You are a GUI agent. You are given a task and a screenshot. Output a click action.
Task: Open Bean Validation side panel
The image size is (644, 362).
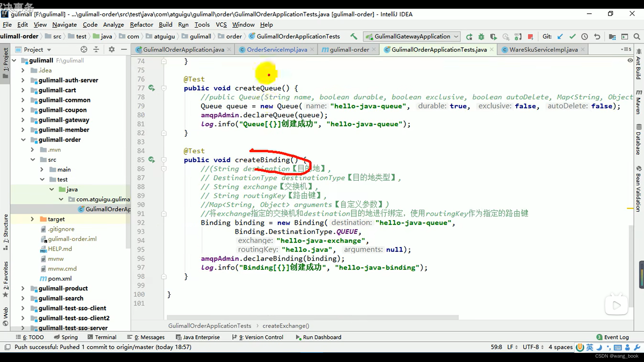coord(639,189)
